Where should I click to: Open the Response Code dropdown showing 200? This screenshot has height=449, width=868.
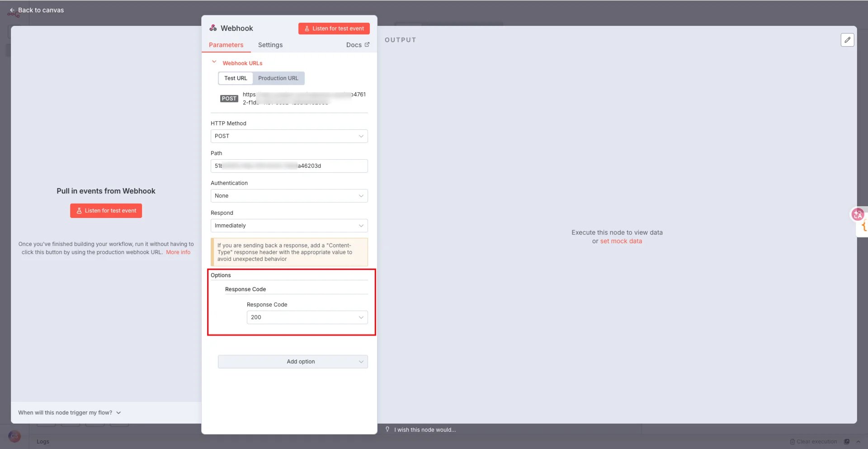307,317
